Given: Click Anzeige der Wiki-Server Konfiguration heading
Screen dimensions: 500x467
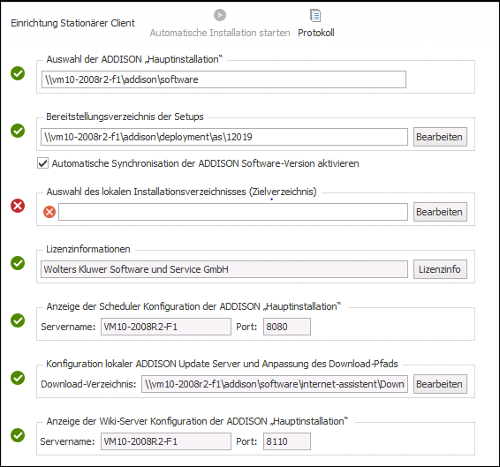Looking at the screenshot, I should click(197, 421).
